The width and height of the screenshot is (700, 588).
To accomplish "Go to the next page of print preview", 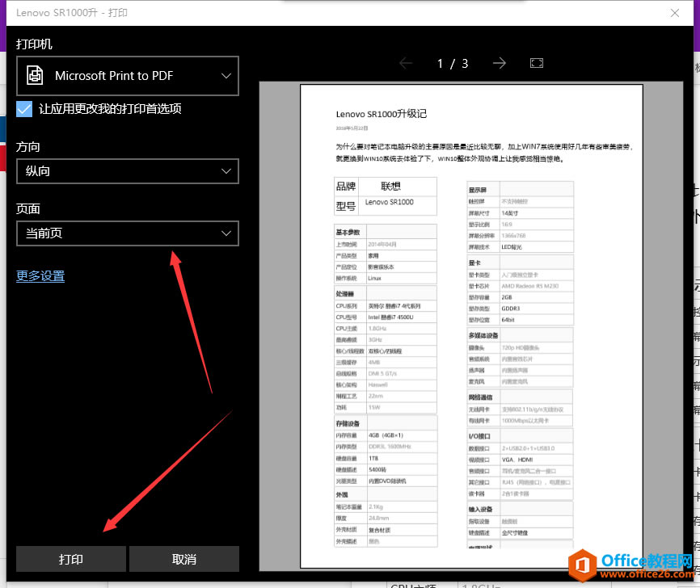I will click(499, 63).
